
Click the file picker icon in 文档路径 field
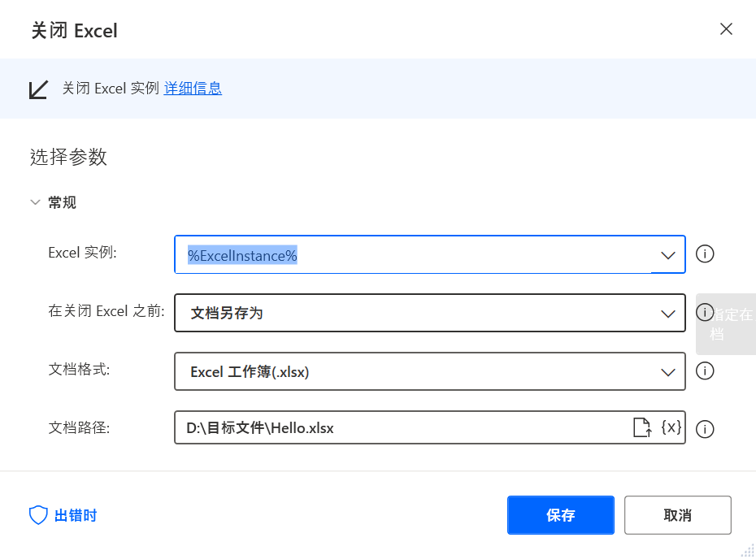642,428
